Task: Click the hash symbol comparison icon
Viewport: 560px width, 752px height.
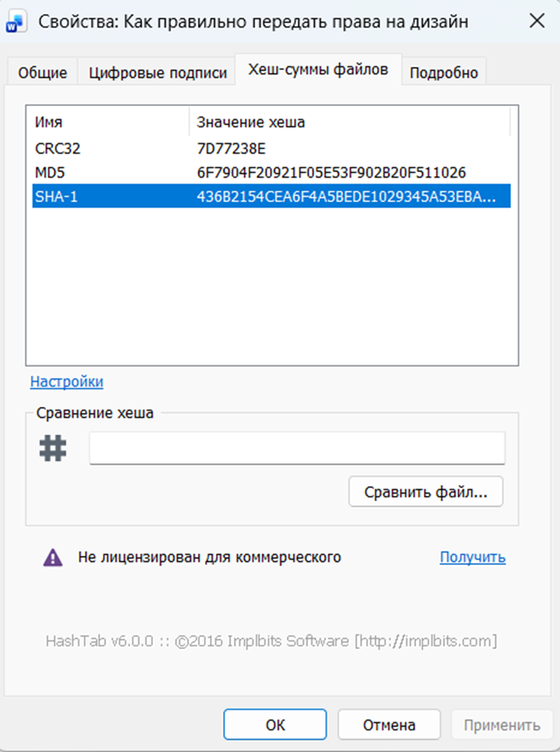Action: coord(53,448)
